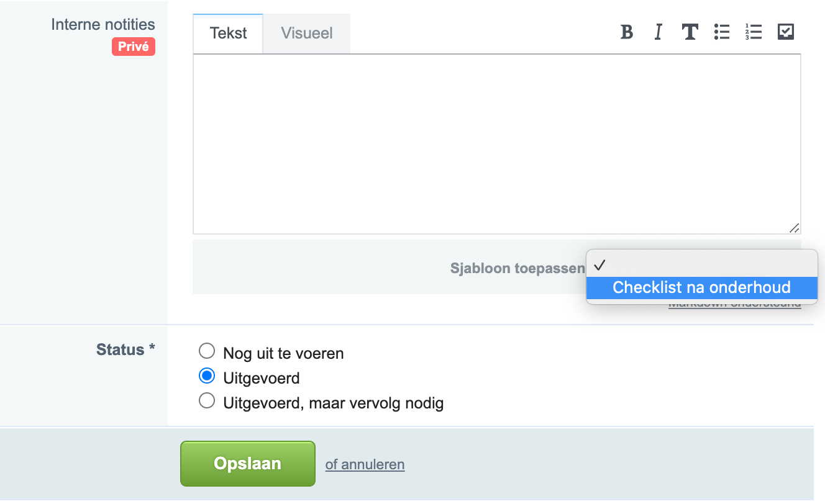Screen dimensions: 825x504
Task: Apply italic formatting in the editor
Action: (658, 32)
